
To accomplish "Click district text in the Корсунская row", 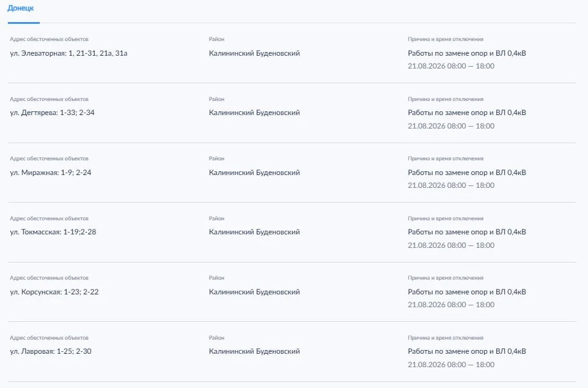I will point(254,292).
